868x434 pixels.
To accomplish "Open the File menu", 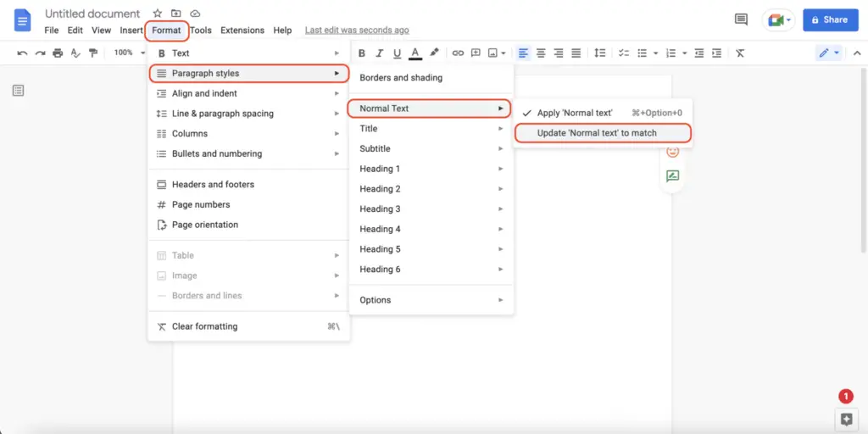I will (52, 31).
